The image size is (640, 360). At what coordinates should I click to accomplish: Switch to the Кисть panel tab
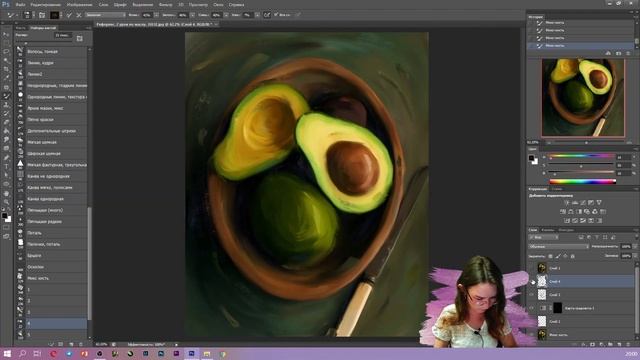(x=20, y=28)
